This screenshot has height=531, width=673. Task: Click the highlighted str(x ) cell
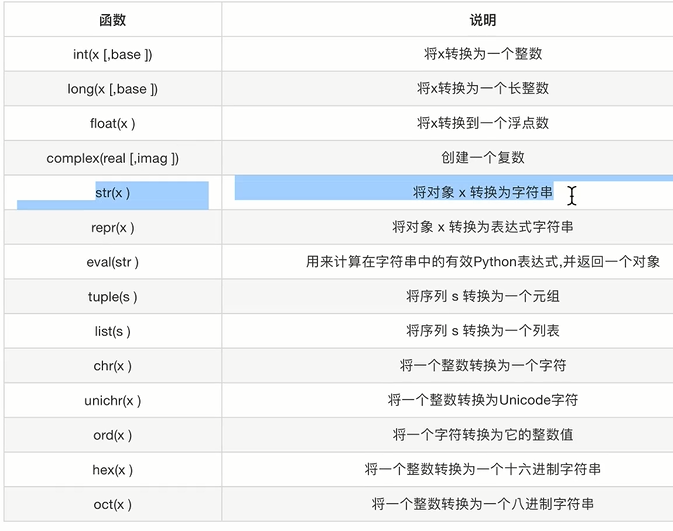click(x=112, y=193)
